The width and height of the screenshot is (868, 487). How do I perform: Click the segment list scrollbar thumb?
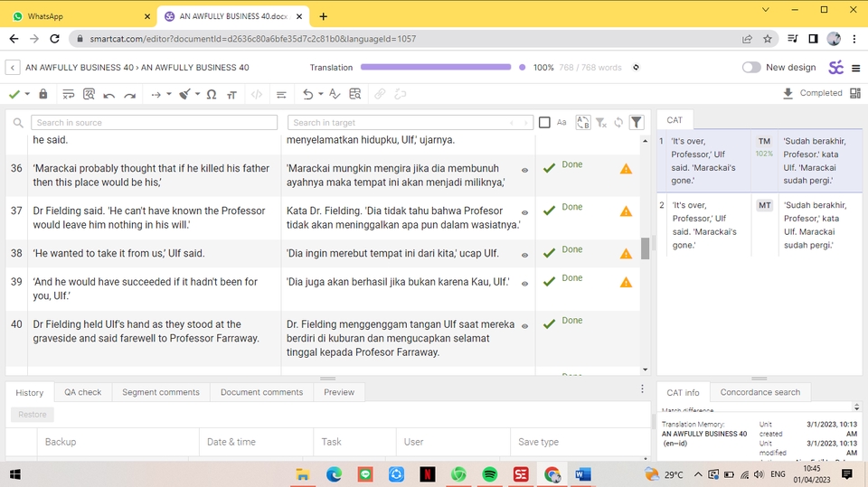point(645,248)
